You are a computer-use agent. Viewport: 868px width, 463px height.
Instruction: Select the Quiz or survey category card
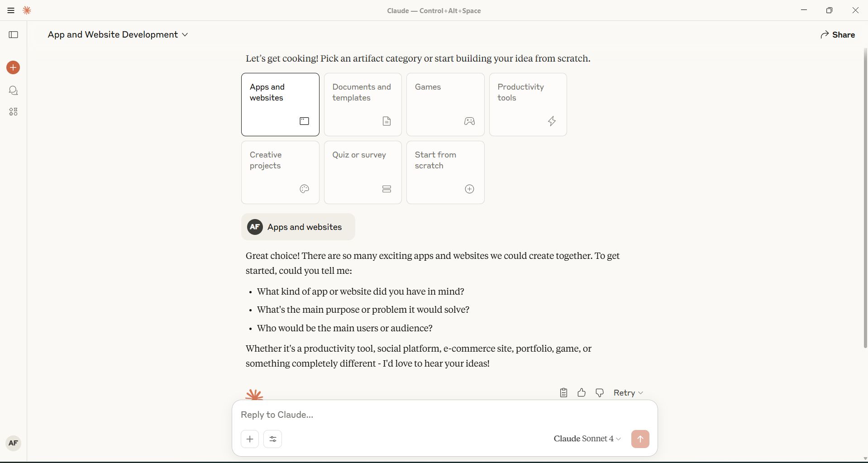362,172
